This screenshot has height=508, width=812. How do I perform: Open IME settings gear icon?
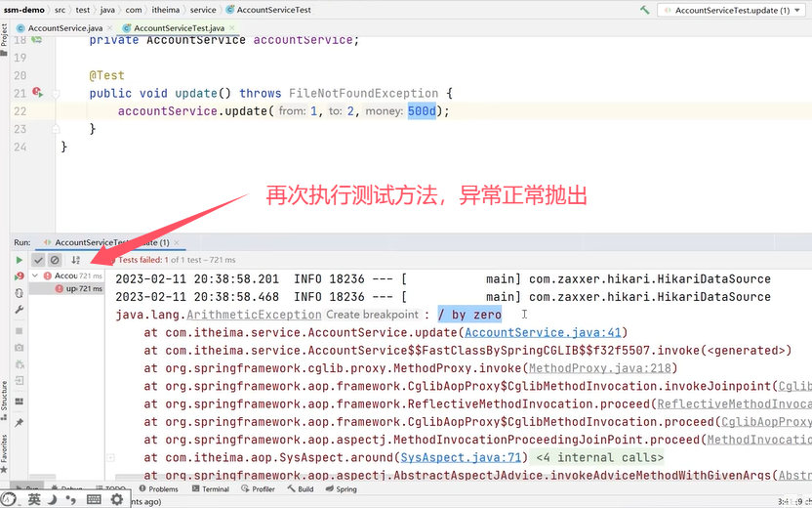(117, 499)
